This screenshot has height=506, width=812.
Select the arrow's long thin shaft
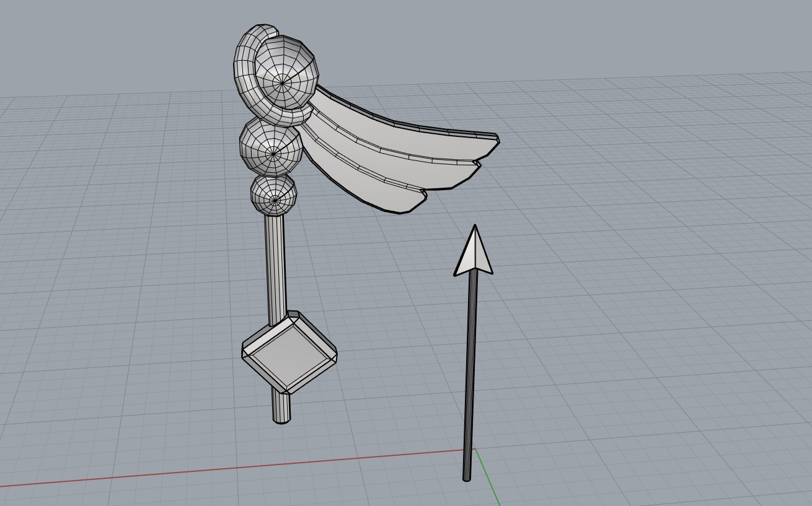pos(471,372)
